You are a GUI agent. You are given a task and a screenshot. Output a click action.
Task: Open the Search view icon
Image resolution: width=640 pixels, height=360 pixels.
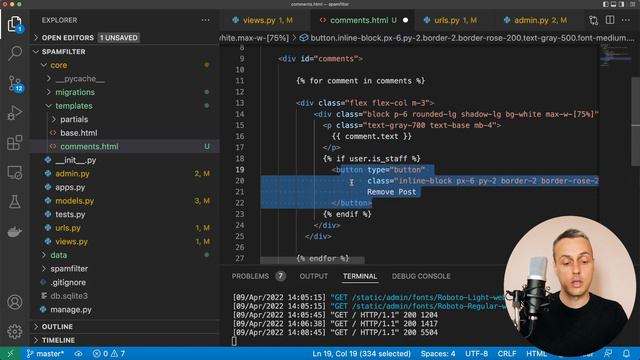[x=15, y=53]
